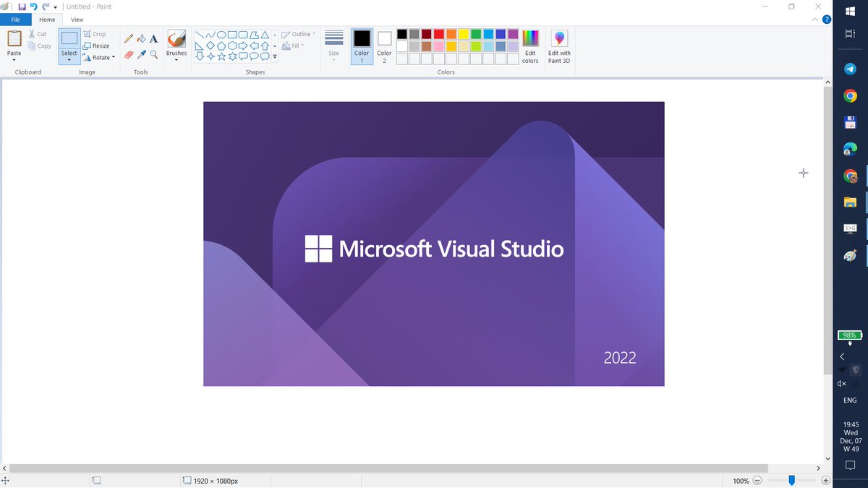Click the Undo arrow in quick access toolbar
The image size is (868, 488).
(x=33, y=7)
